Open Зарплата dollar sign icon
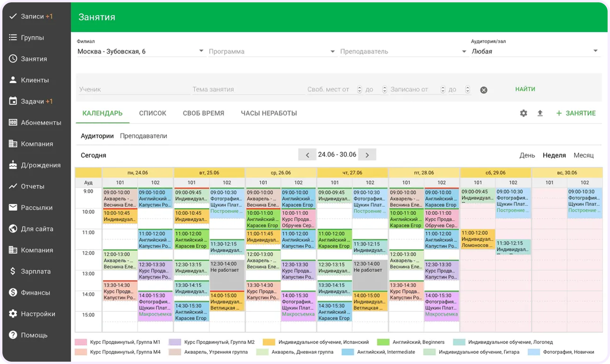 coord(13,271)
